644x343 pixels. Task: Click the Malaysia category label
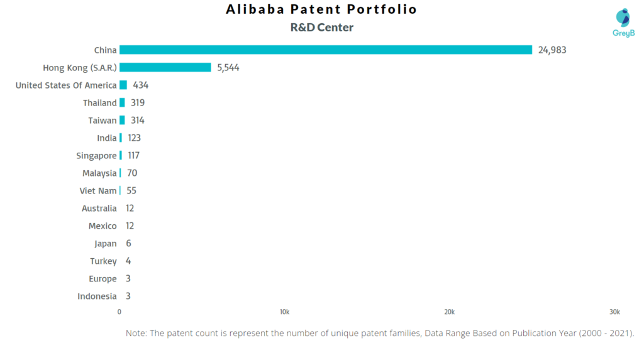[x=99, y=173]
